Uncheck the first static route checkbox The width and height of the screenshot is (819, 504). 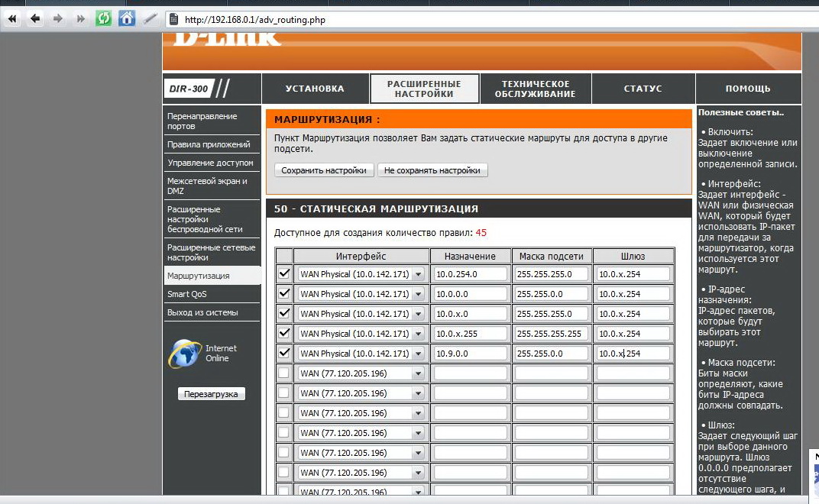point(284,274)
